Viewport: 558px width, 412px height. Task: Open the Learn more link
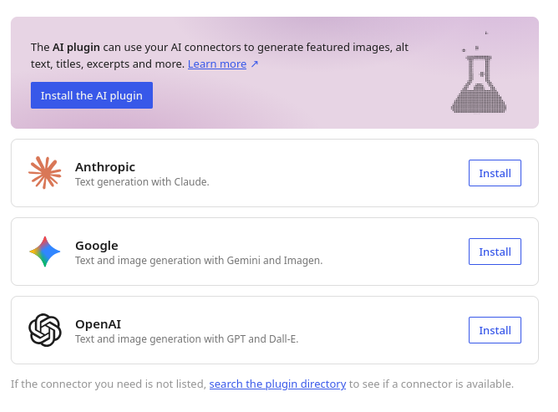point(217,64)
